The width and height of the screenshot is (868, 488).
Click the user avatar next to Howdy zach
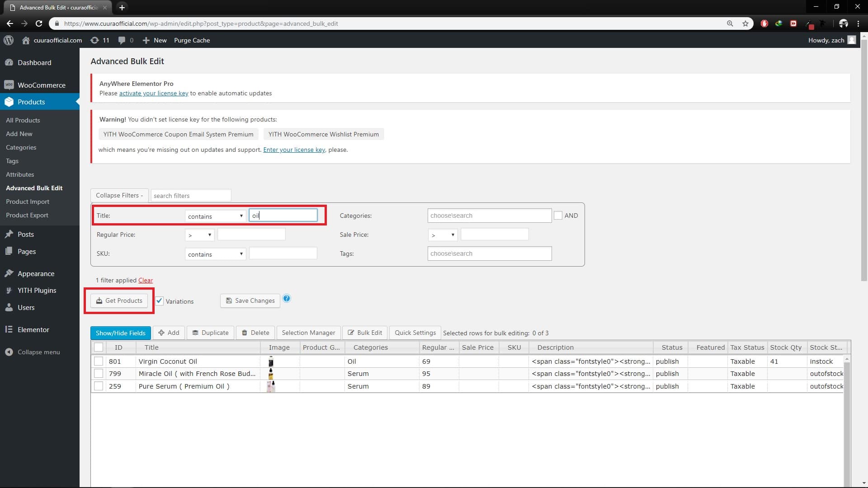(852, 40)
